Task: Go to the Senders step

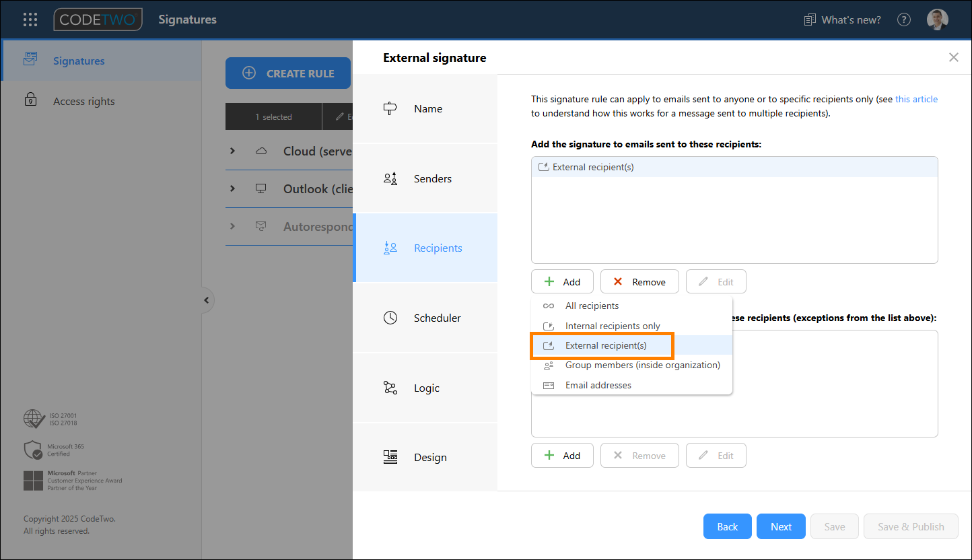Action: 425,178
